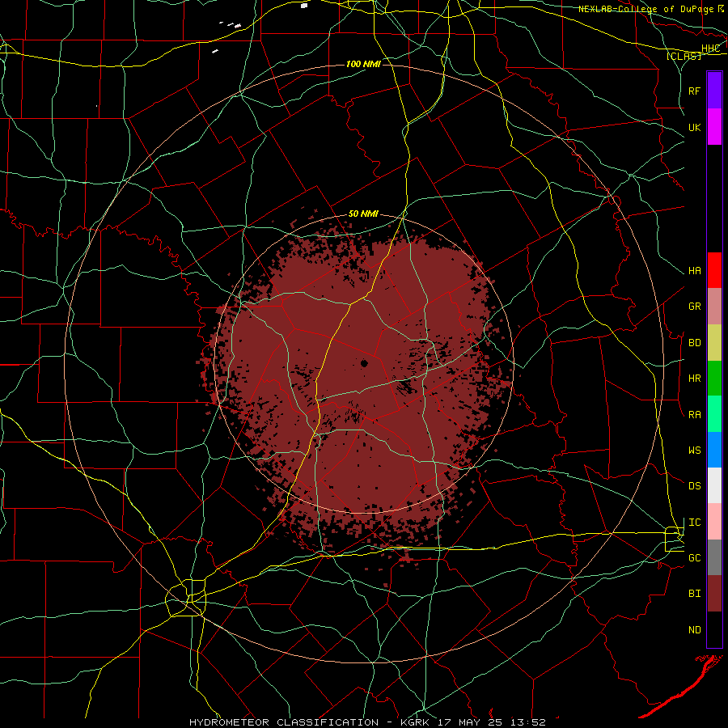728x728 pixels.
Task: Click the Hydrometeor Classification KGRK timestamp caption
Action: click(367, 722)
